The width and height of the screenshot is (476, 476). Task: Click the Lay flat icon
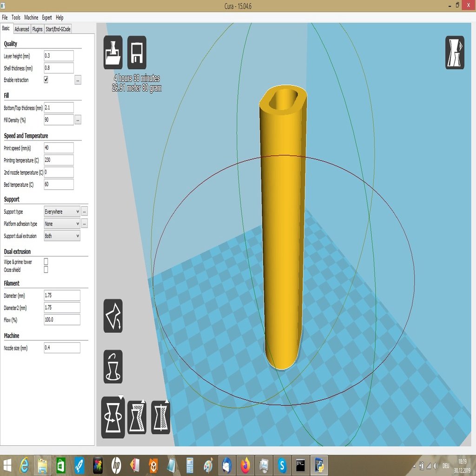[x=113, y=316]
